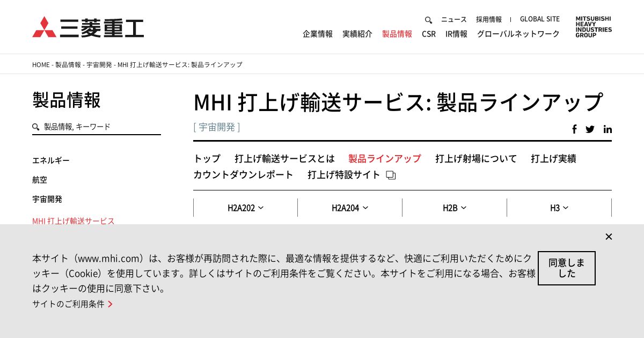
Task: Select 打上げ実績 tab
Action: [553, 159]
